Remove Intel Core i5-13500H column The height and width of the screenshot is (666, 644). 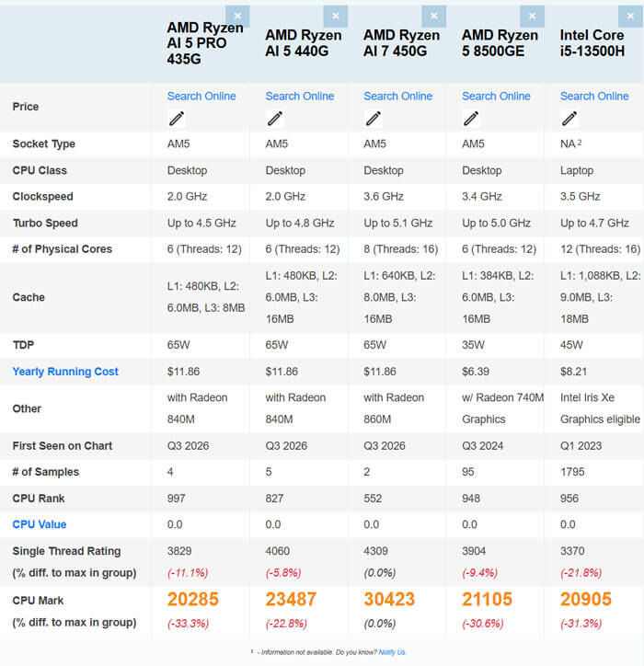tap(630, 17)
